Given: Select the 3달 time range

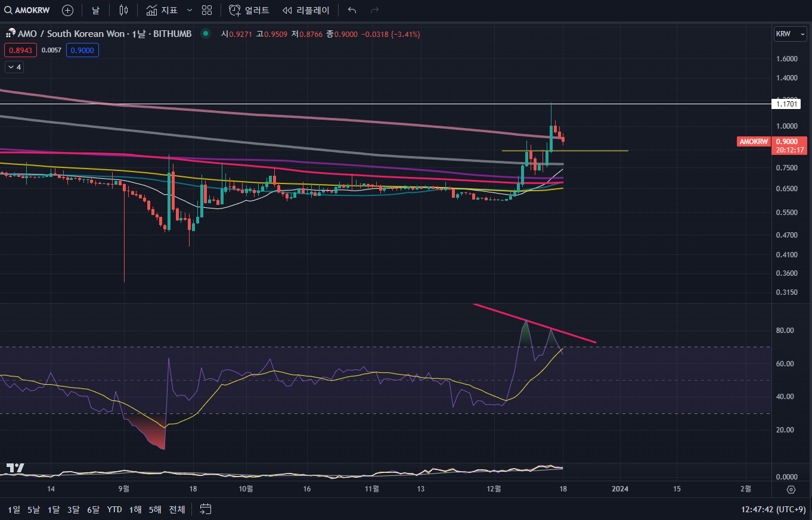Looking at the screenshot, I should click(x=73, y=509).
